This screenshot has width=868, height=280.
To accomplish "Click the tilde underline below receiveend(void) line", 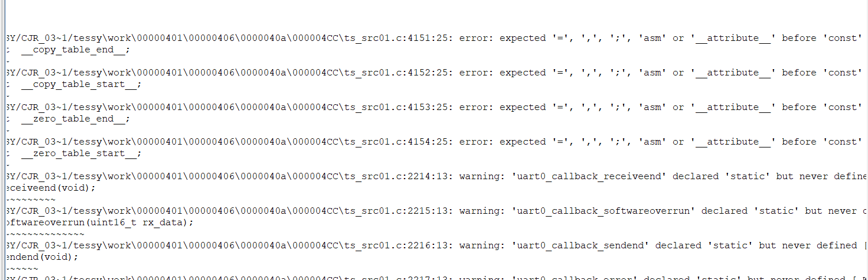I will (x=30, y=199).
